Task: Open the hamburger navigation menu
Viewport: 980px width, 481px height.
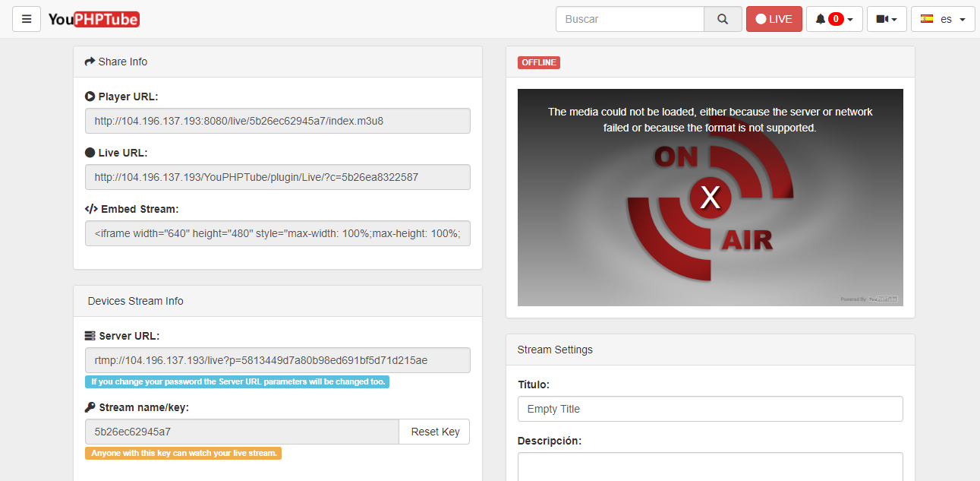Action: (26, 18)
